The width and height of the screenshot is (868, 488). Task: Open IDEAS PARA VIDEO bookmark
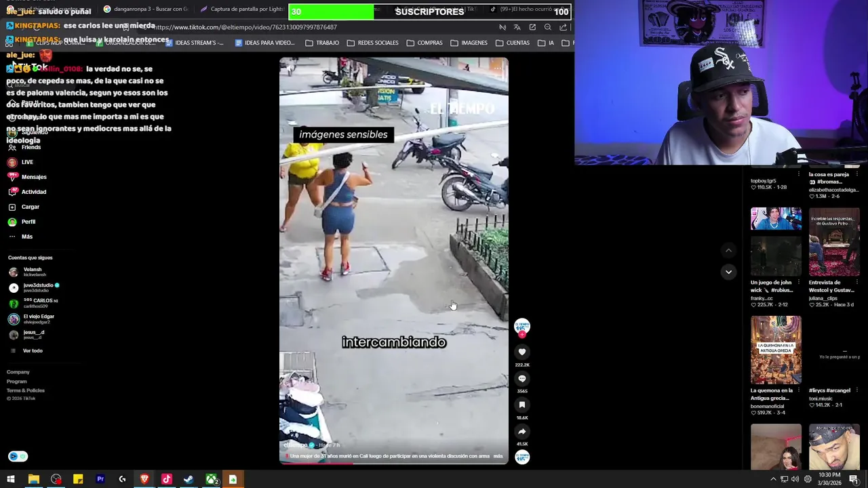click(x=264, y=43)
